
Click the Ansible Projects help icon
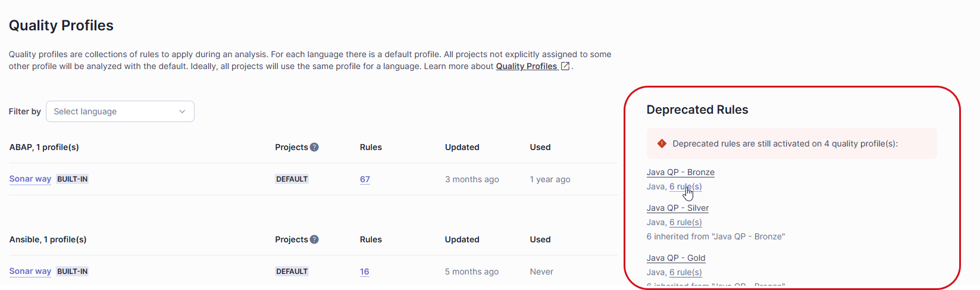pos(314,239)
